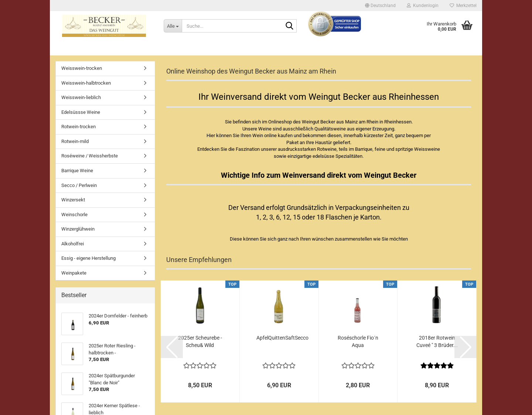The image size is (532, 415).
Task: Click 6,90 EUR price of ApfelQuittenSaftSecco
Action: [279, 385]
